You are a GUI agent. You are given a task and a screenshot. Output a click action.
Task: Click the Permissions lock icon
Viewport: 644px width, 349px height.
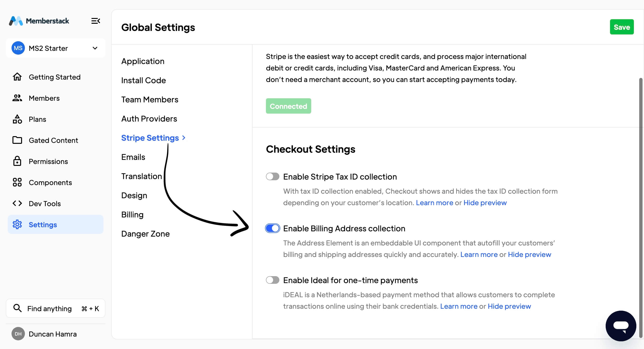(17, 161)
